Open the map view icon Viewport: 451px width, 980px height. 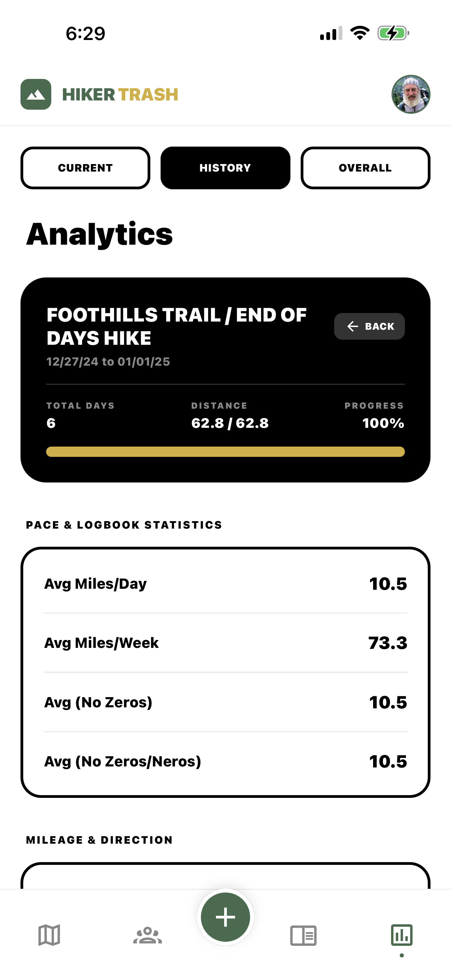(50, 936)
